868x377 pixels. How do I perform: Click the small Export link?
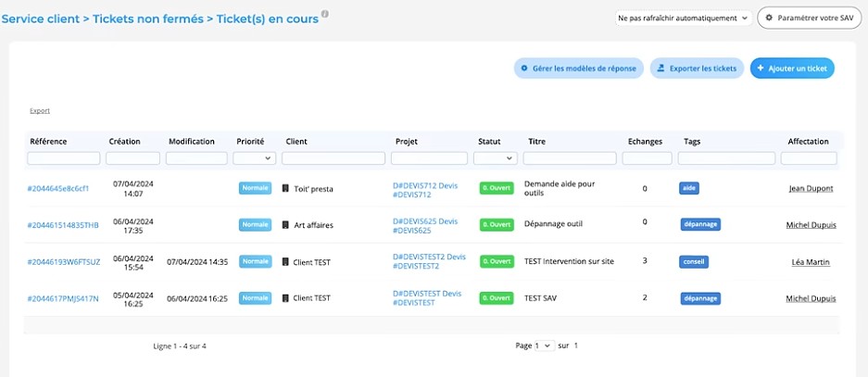40,111
